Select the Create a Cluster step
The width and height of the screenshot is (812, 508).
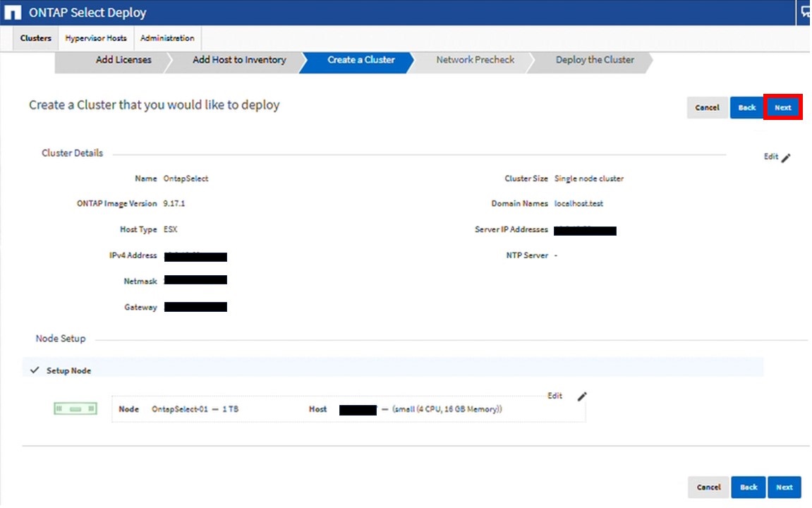360,60
